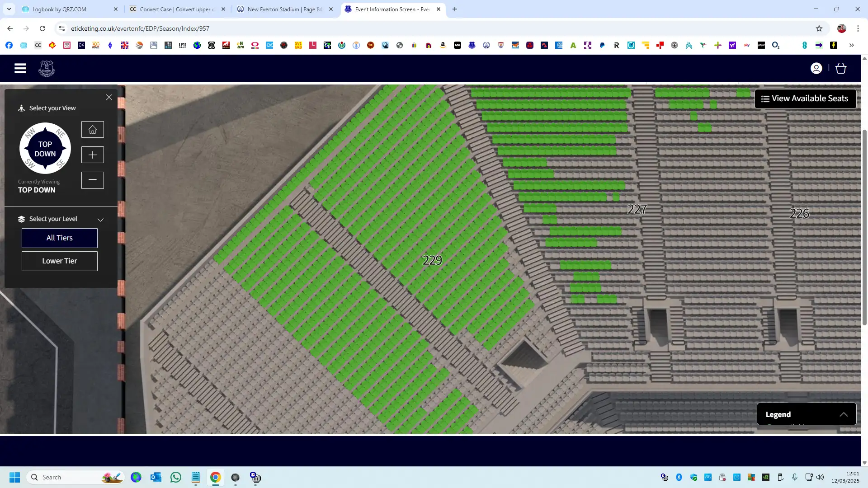This screenshot has width=868, height=488.
Task: Click the Everton crest logo
Action: (x=47, y=69)
